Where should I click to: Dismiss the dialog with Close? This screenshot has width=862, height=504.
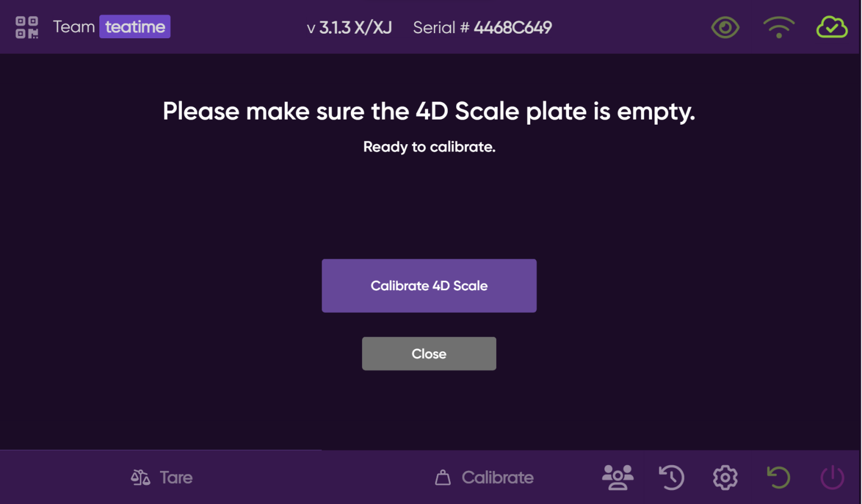(429, 354)
